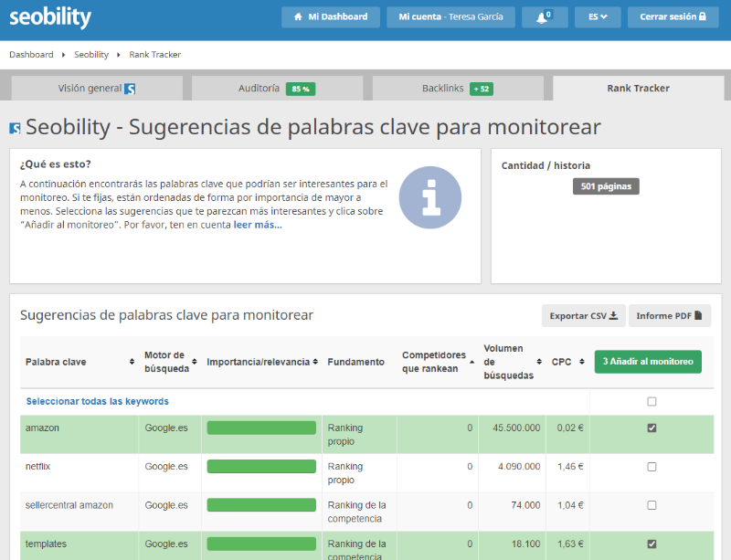
Task: Click the seobility logo
Action: (50, 16)
